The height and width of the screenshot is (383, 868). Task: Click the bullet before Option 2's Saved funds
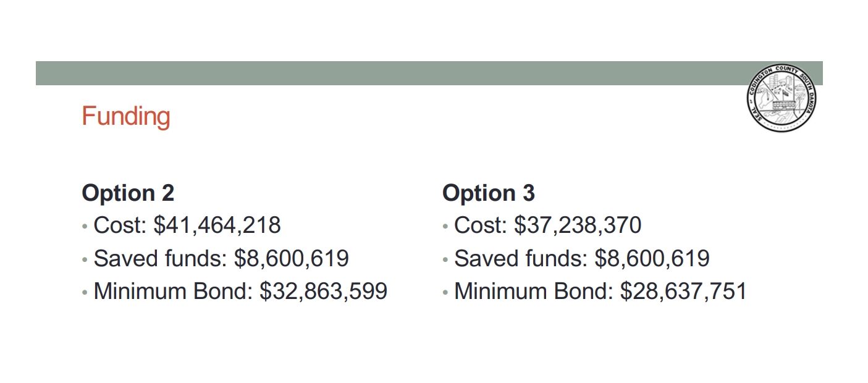pos(85,259)
